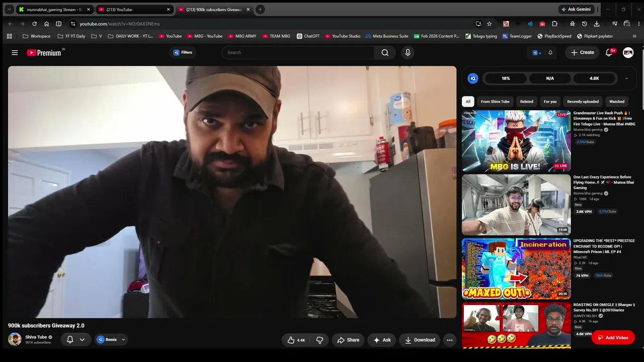This screenshot has width=644, height=362.
Task: Show more bookmarks overflow chevron
Action: [634, 36]
